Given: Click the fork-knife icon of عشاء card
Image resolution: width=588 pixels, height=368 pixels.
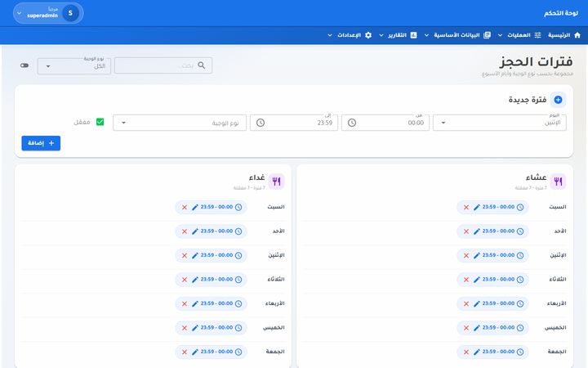Looking at the screenshot, I should tap(558, 182).
